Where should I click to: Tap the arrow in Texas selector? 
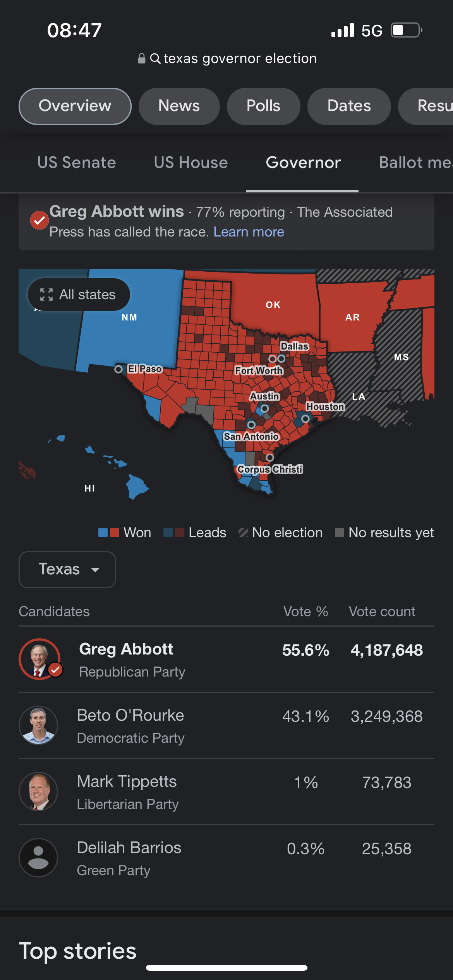click(95, 570)
